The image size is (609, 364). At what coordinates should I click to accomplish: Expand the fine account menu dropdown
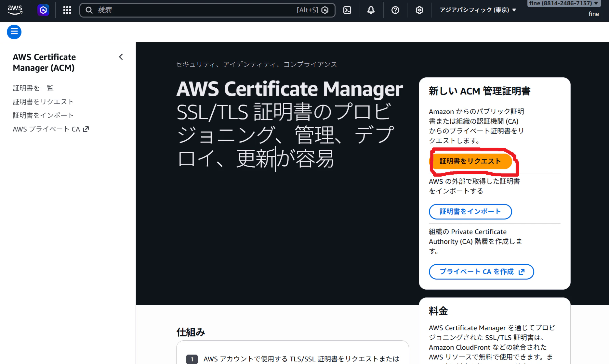click(564, 3)
